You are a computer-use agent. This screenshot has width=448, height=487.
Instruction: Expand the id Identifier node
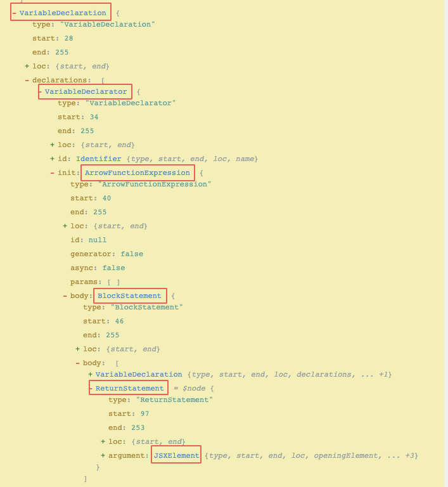[x=52, y=159]
